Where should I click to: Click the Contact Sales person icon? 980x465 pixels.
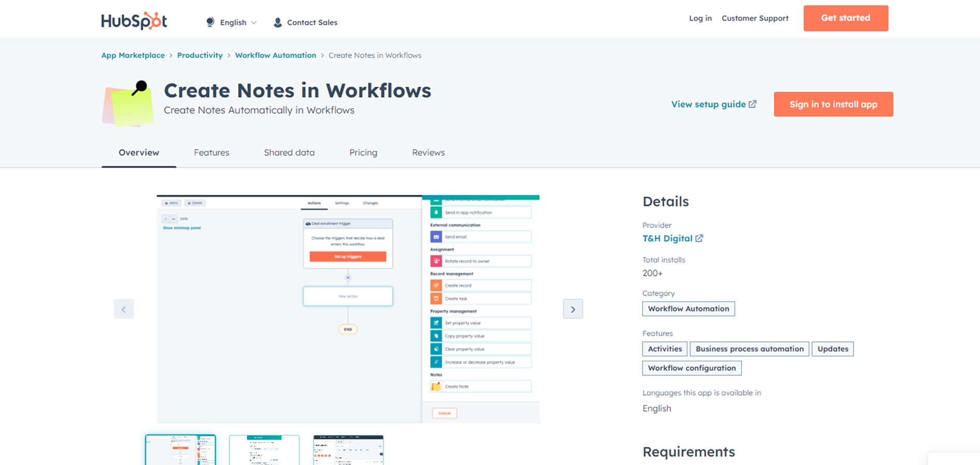click(278, 22)
